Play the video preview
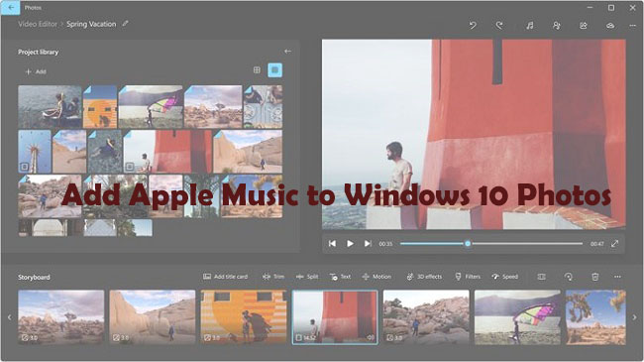 pos(350,244)
